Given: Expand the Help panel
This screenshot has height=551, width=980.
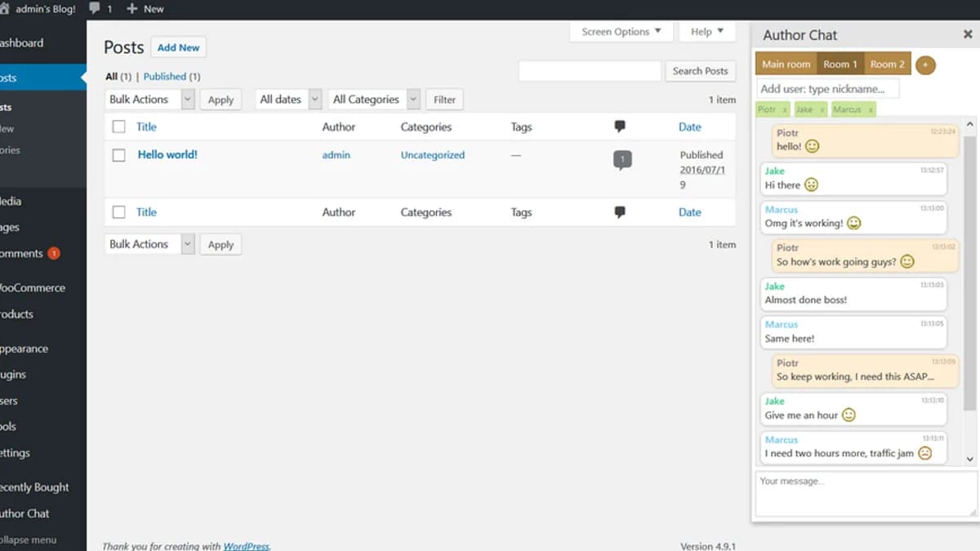Looking at the screenshot, I should pos(707,32).
